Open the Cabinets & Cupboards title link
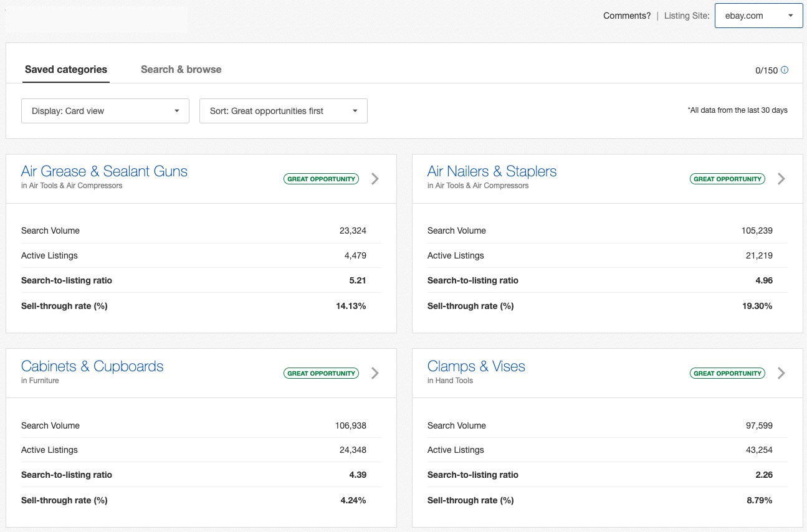The width and height of the screenshot is (807, 532). [92, 366]
